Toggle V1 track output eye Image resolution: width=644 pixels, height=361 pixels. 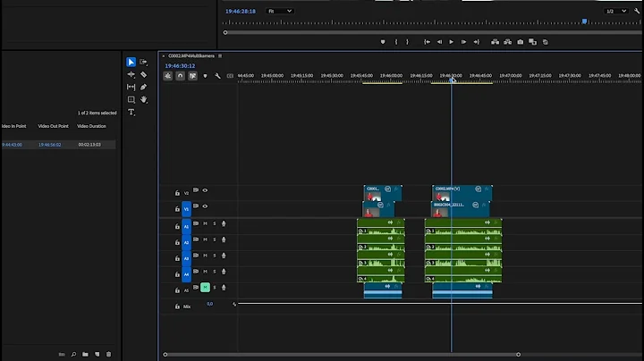[205, 206]
